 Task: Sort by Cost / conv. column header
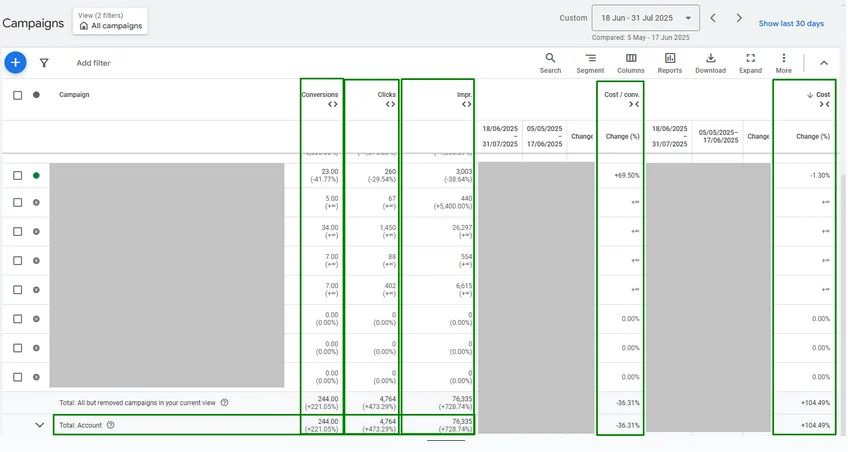click(x=622, y=95)
